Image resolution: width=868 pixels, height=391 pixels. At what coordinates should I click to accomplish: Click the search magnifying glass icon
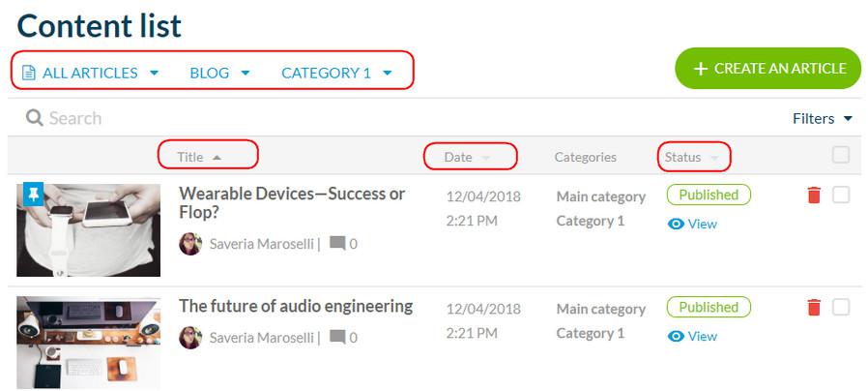(35, 118)
